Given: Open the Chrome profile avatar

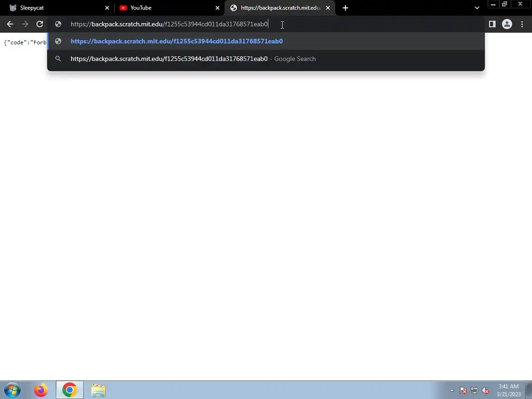Looking at the screenshot, I should pos(507,24).
